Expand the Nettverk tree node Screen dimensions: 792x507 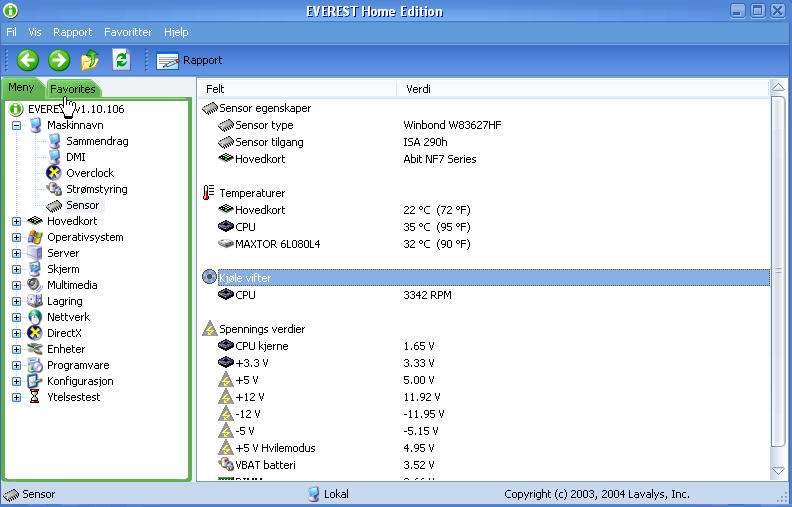coord(17,317)
